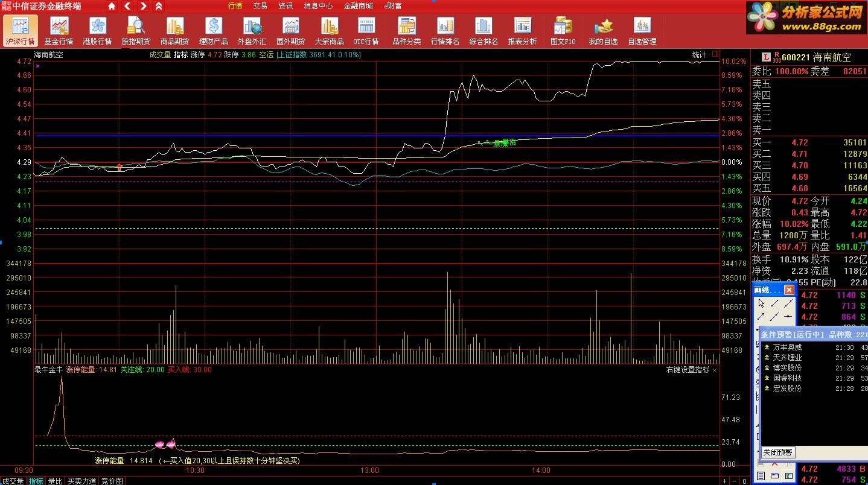Close the 最牛金牛 indicator panel with the x
The height and width of the screenshot is (485, 868).
pyautogui.click(x=715, y=370)
